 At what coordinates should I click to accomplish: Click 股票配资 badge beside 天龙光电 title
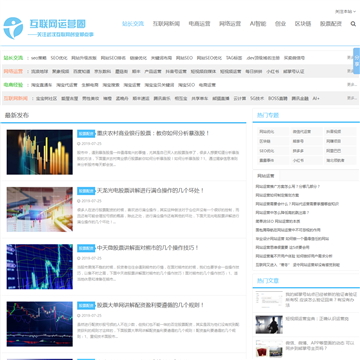[x=86, y=191]
